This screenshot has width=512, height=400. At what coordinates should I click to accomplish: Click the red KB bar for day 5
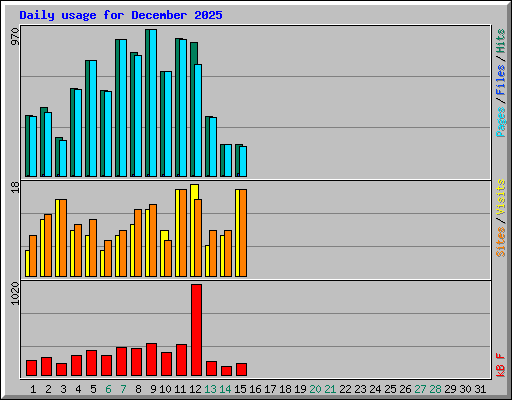pyautogui.click(x=91, y=363)
